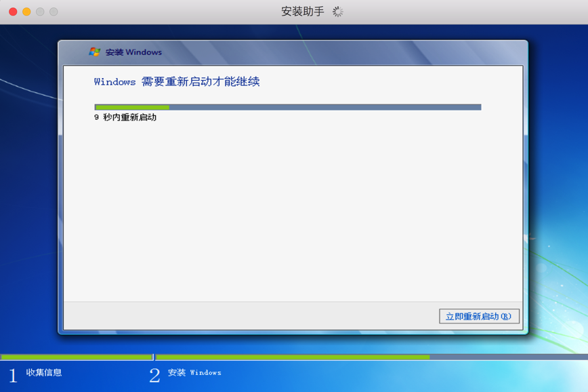Image resolution: width=588 pixels, height=392 pixels.
Task: Click the 安装助手 window title
Action: [303, 12]
